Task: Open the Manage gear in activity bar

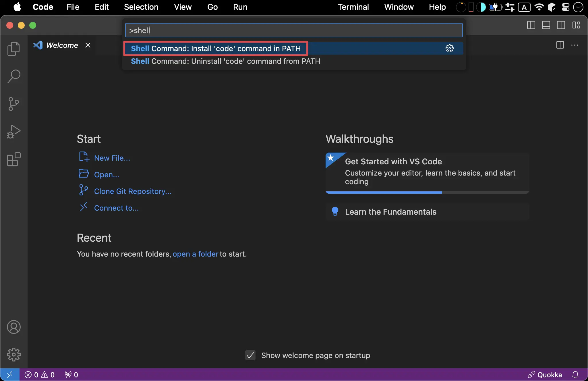Action: [x=13, y=355]
